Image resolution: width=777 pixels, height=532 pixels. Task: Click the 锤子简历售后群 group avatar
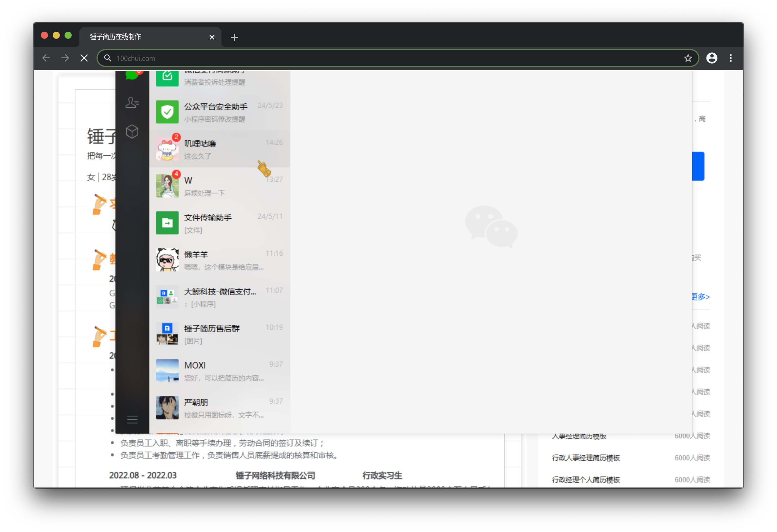tap(167, 333)
